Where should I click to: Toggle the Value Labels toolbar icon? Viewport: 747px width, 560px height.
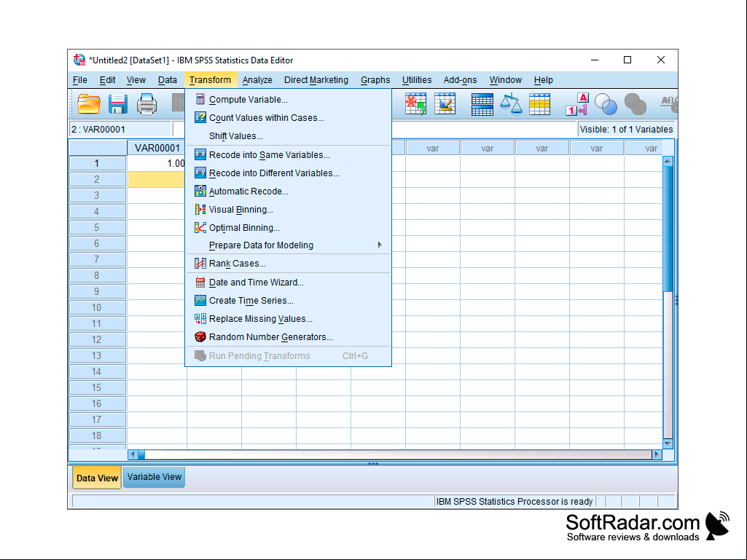[577, 104]
